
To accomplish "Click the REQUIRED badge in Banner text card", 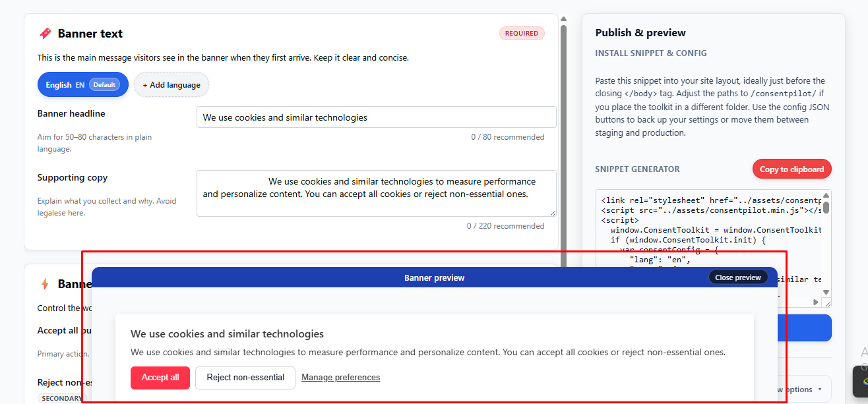I will click(x=522, y=33).
